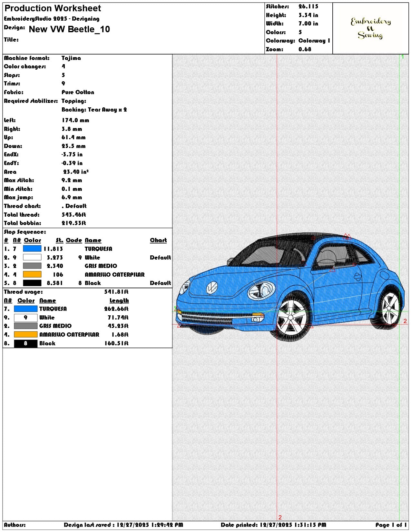Click the Fabric value Pure Cotton

78,92
